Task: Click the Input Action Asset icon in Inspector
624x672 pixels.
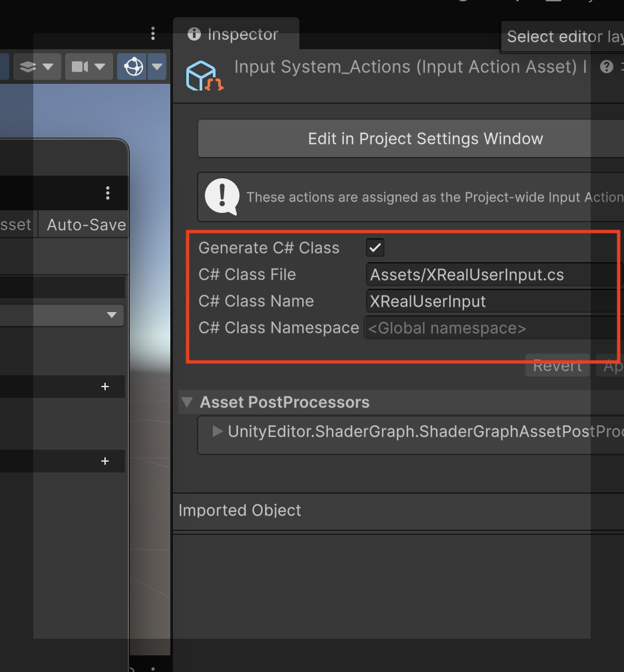Action: click(203, 75)
